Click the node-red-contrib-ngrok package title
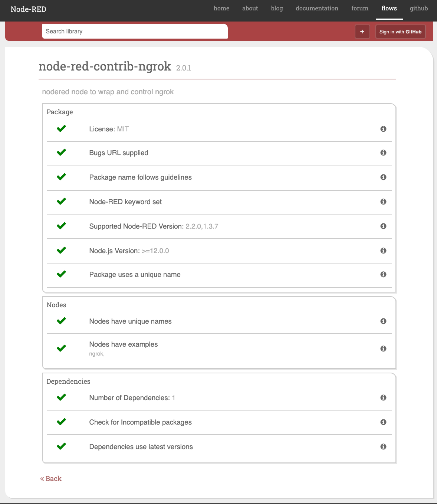437x504 pixels. tap(105, 66)
